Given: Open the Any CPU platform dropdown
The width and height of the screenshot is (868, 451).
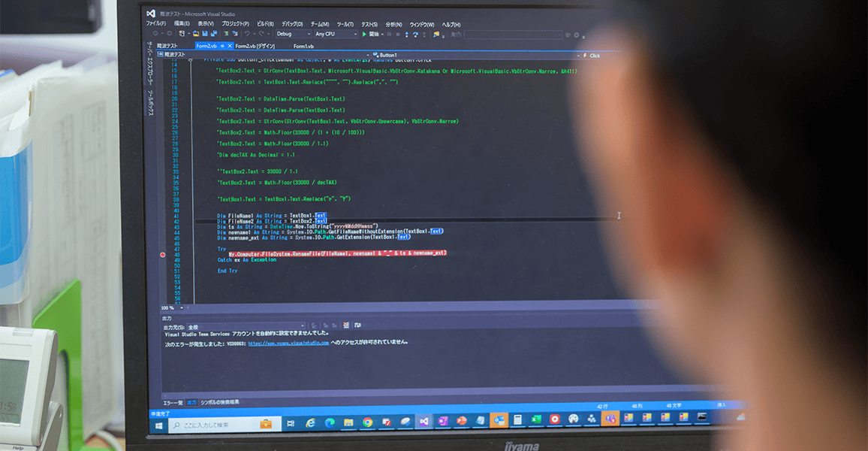Looking at the screenshot, I should coord(336,34).
